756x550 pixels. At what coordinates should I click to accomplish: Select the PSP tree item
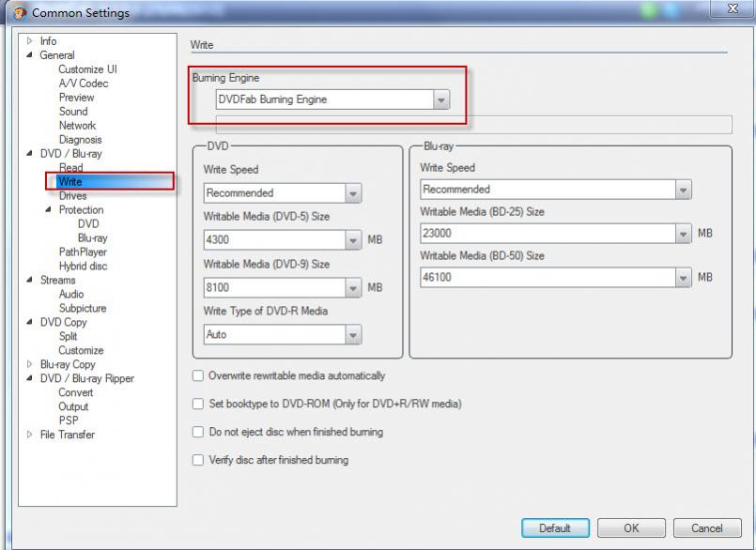69,420
